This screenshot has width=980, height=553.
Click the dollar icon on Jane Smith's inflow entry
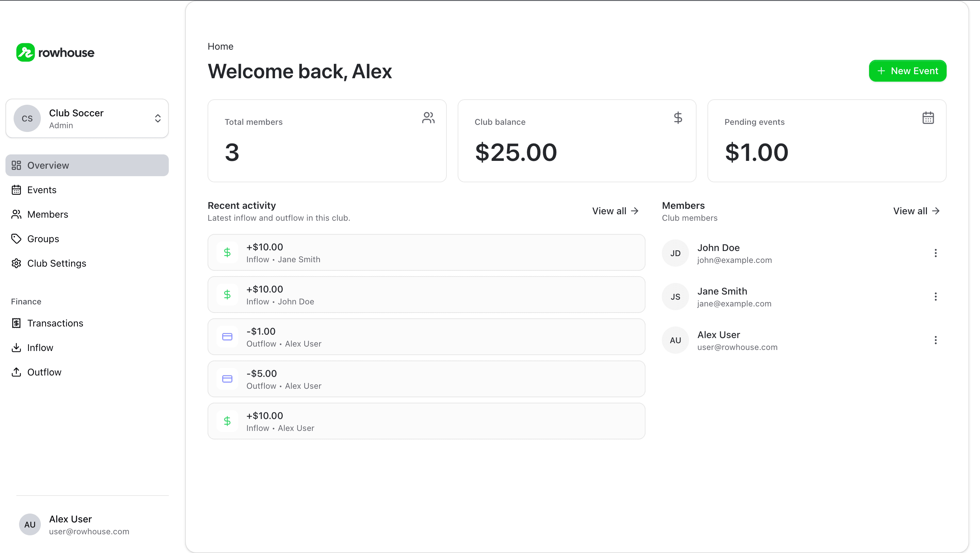(x=227, y=252)
